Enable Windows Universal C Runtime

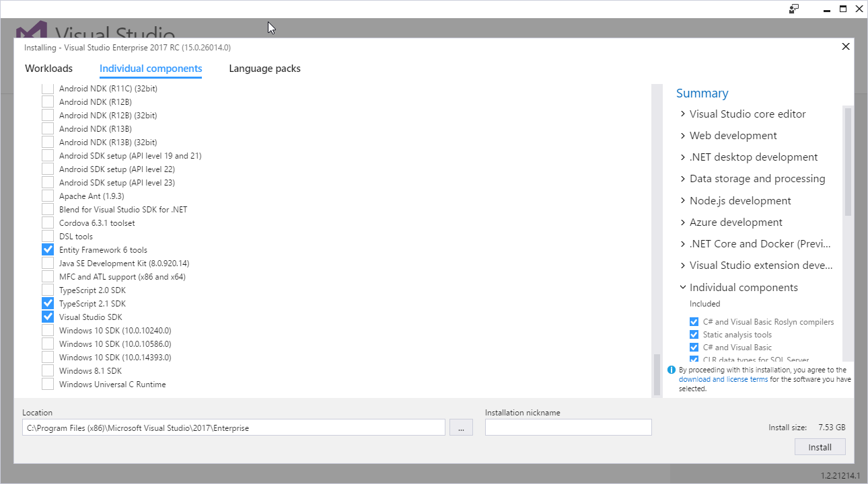[47, 384]
